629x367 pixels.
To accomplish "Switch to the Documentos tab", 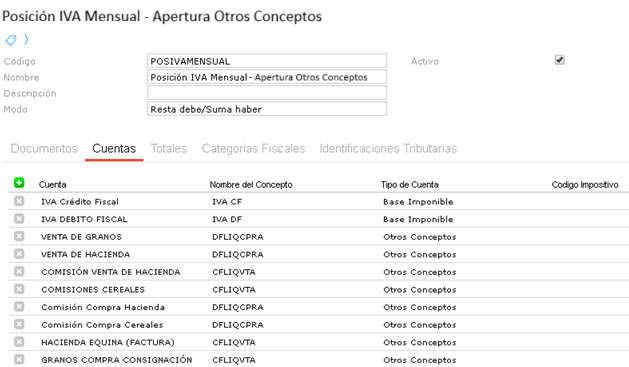I will point(44,148).
